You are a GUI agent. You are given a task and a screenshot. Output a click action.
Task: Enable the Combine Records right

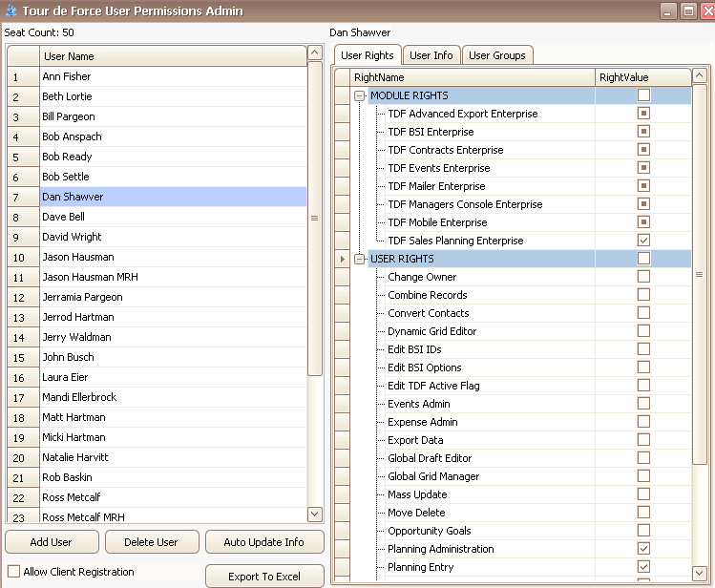pos(643,295)
